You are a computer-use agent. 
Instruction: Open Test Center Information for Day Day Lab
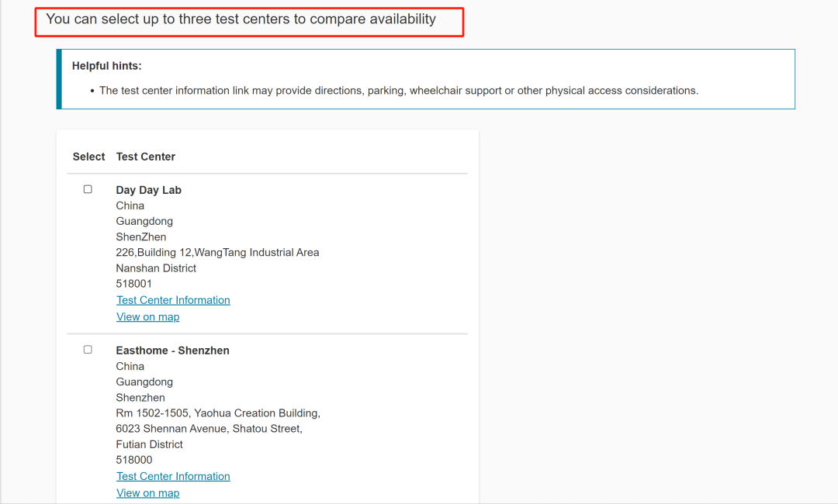pyautogui.click(x=173, y=300)
